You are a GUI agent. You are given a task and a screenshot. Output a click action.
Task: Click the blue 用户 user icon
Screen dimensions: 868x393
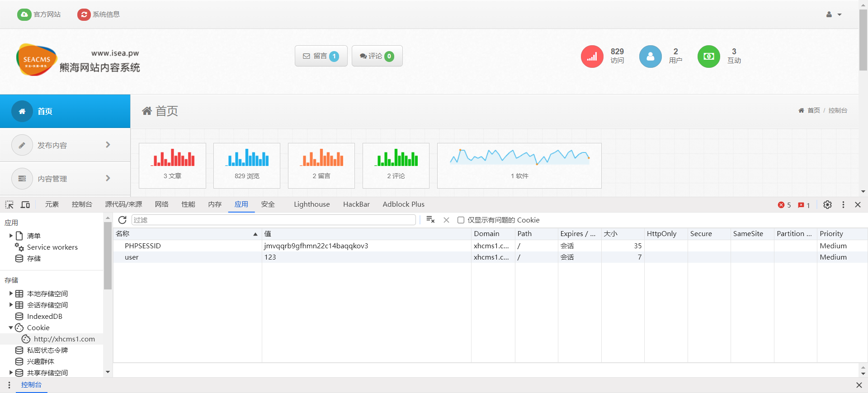[x=651, y=57]
